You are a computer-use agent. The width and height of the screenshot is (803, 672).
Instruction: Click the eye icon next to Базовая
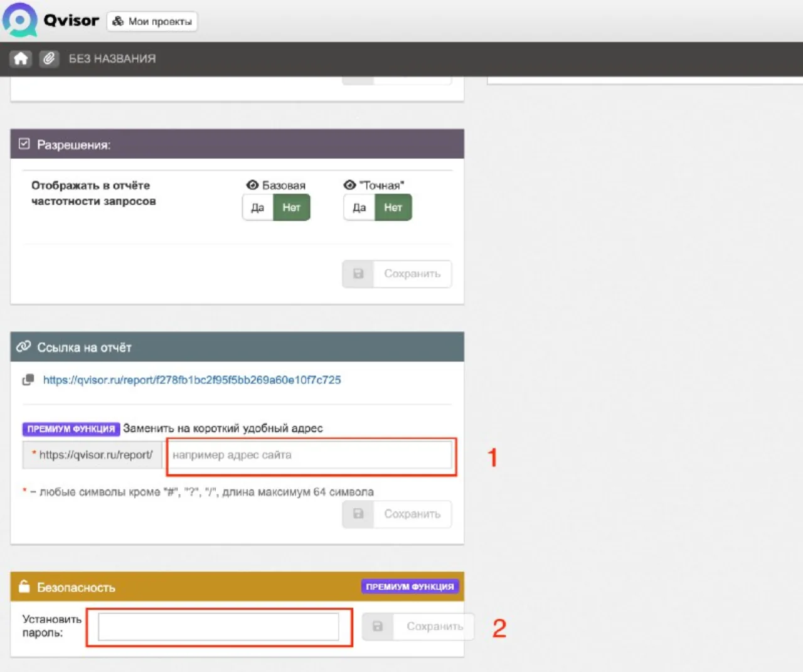coord(252,185)
